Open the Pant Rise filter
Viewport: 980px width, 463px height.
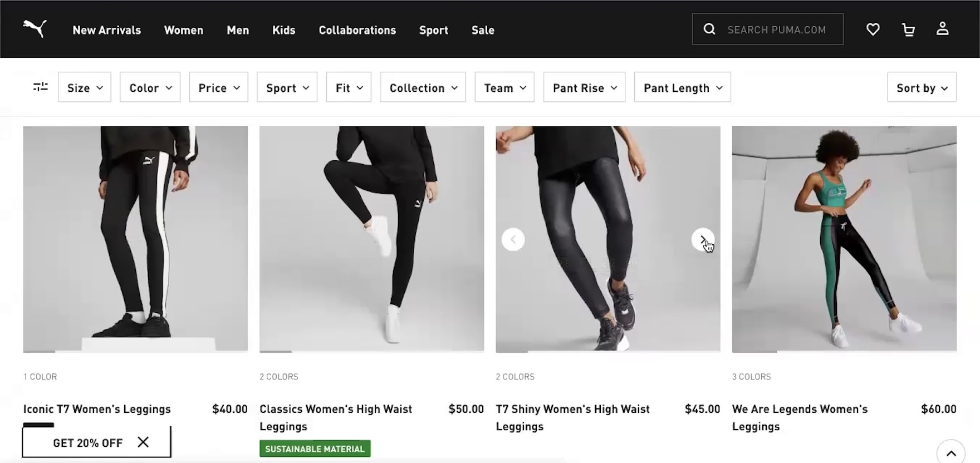(584, 87)
